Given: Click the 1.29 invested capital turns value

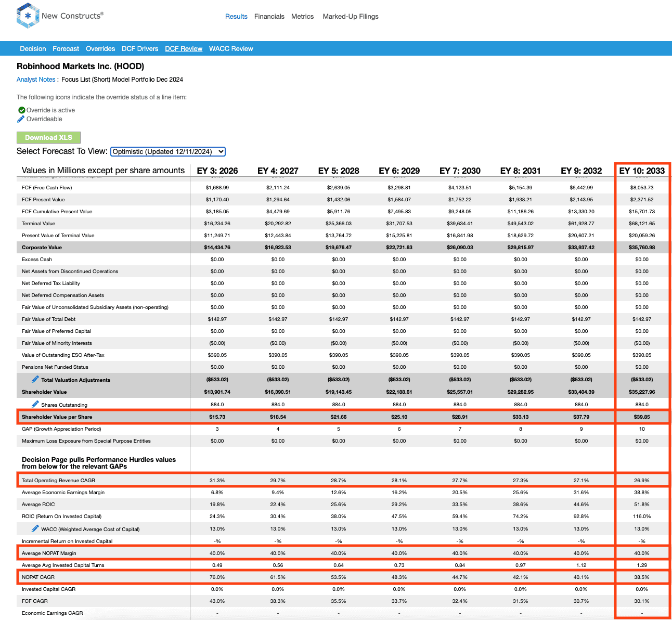Looking at the screenshot, I should (x=642, y=565).
